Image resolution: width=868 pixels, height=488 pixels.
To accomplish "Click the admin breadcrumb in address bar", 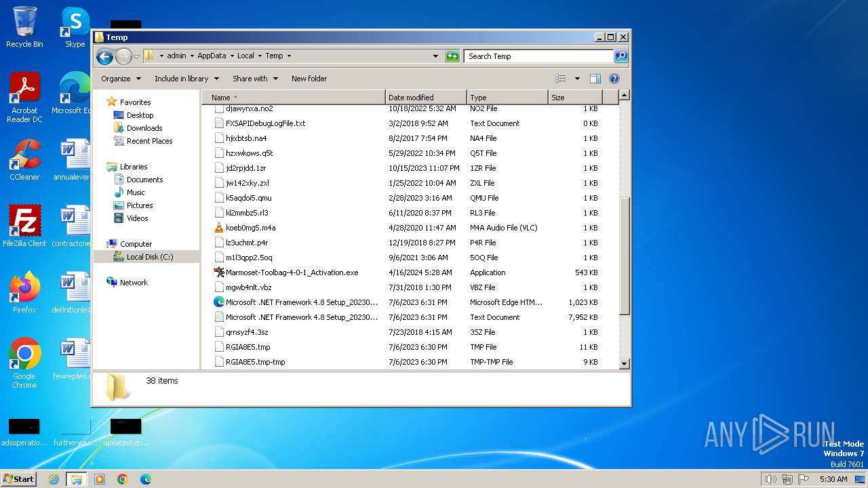I will point(176,56).
